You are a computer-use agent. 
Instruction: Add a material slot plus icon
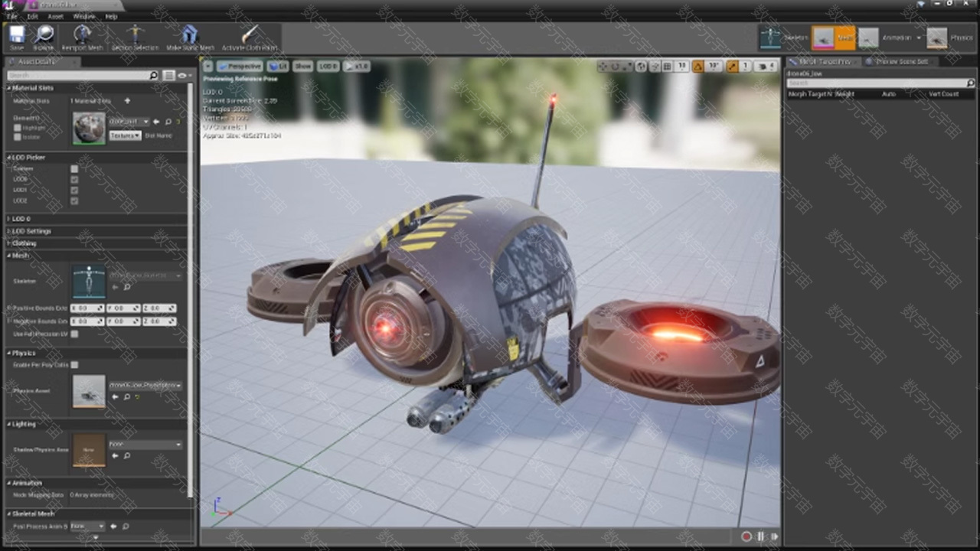pyautogui.click(x=127, y=100)
